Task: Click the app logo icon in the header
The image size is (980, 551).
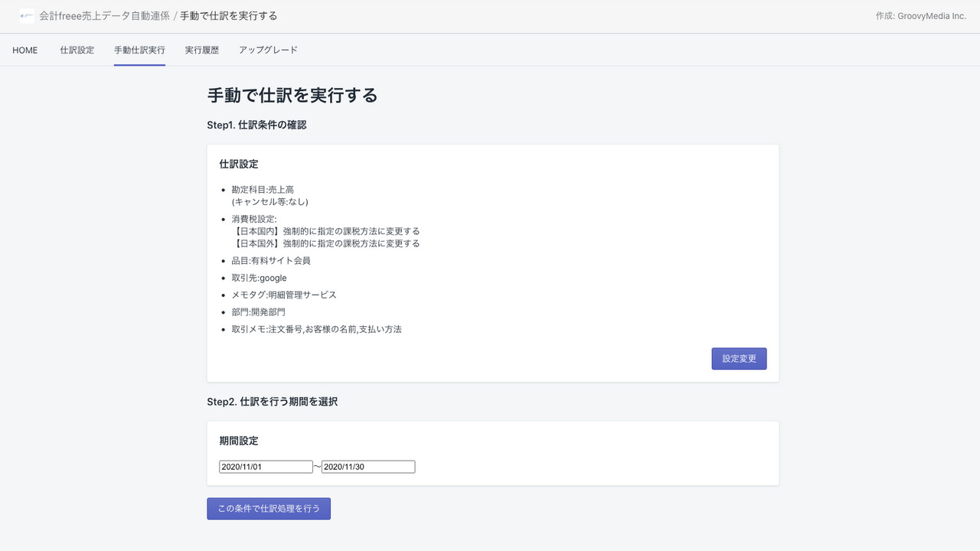Action: point(27,15)
